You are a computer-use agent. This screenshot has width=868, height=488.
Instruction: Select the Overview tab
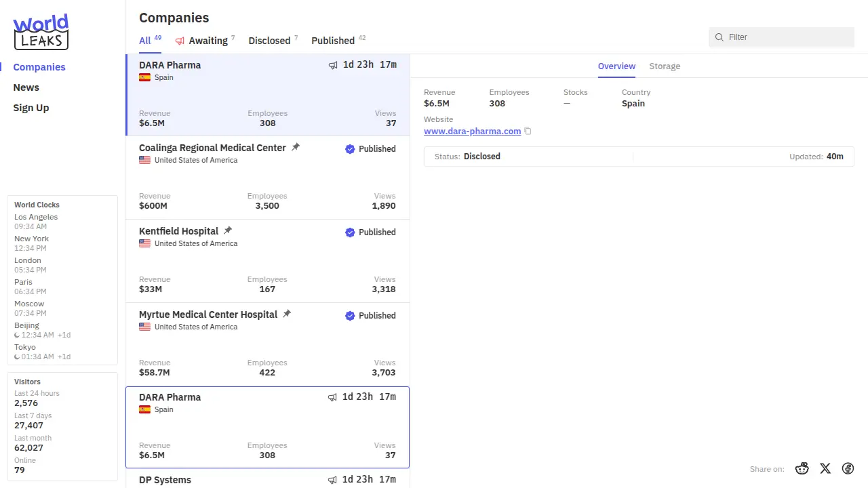(616, 66)
